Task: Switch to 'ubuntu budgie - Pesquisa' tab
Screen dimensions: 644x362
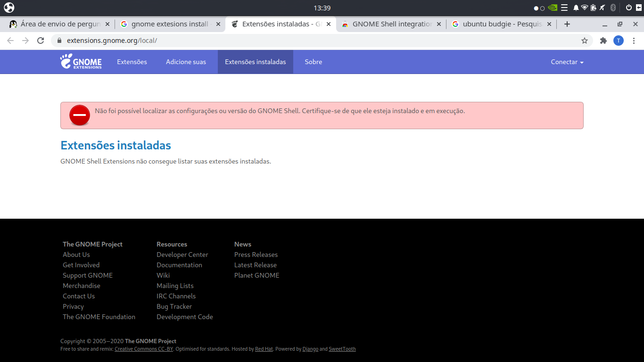Action: [x=502, y=24]
